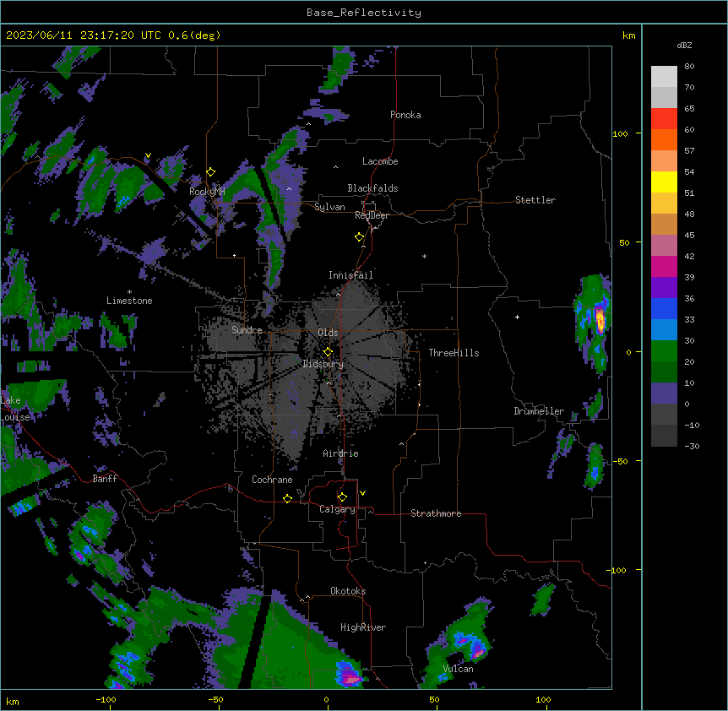This screenshot has height=711, width=728.
Task: Click the Vulcan town label
Action: [458, 669]
